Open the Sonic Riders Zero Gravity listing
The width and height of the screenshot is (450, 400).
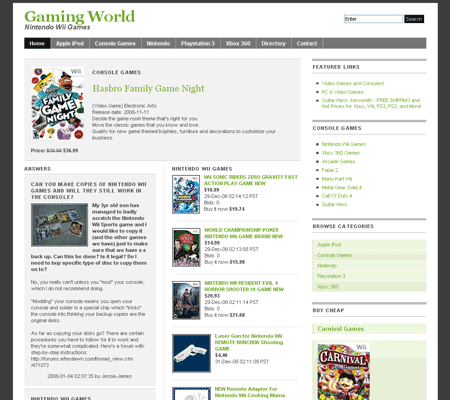click(251, 180)
